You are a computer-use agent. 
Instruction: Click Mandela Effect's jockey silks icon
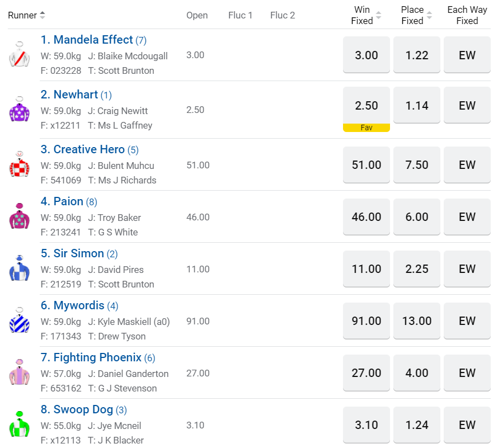(x=20, y=55)
